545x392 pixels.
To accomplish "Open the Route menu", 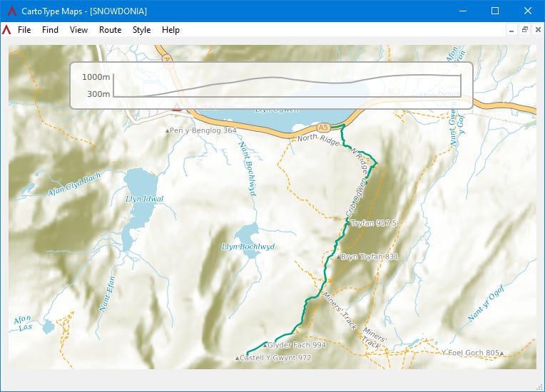I will tap(110, 30).
